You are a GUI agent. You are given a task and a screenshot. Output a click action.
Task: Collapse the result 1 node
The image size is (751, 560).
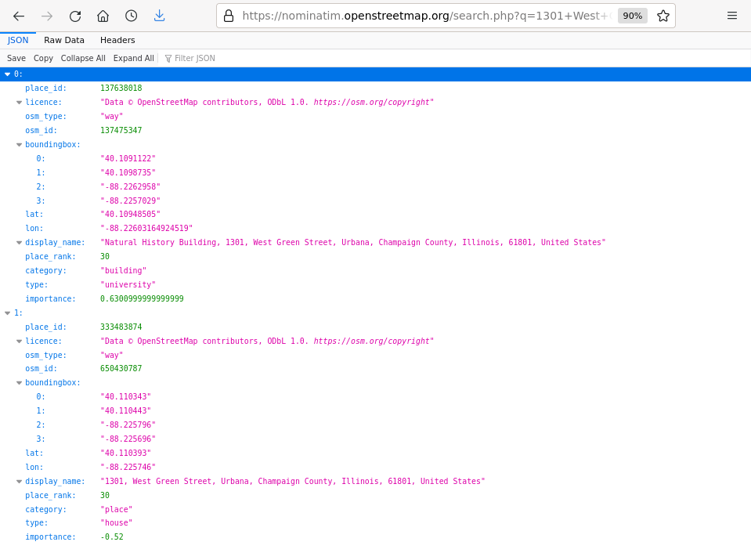[x=8, y=313]
